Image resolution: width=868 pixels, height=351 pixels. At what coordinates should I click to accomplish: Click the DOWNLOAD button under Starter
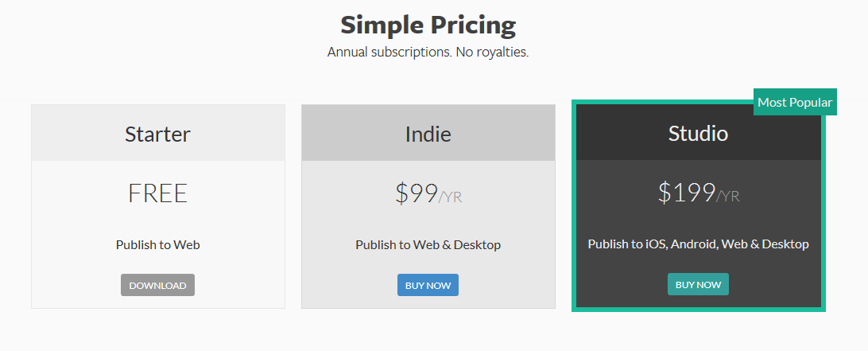tap(157, 285)
